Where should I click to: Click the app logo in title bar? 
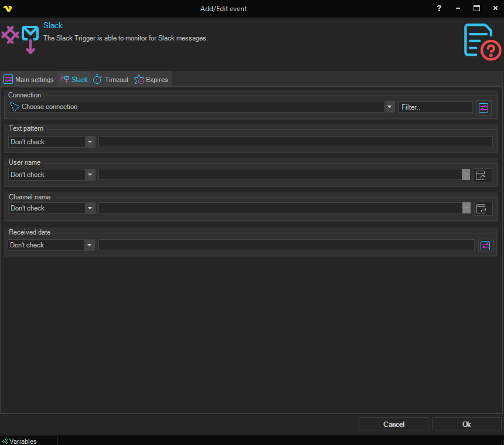(x=8, y=9)
